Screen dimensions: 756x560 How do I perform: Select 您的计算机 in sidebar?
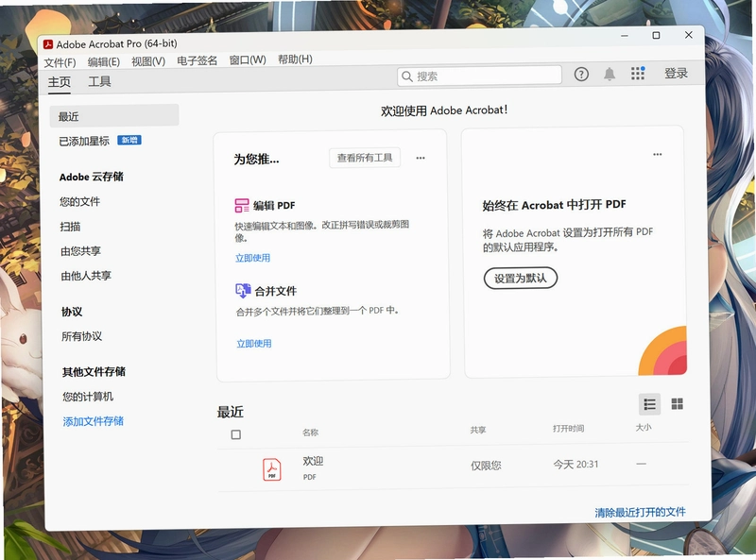pos(88,397)
